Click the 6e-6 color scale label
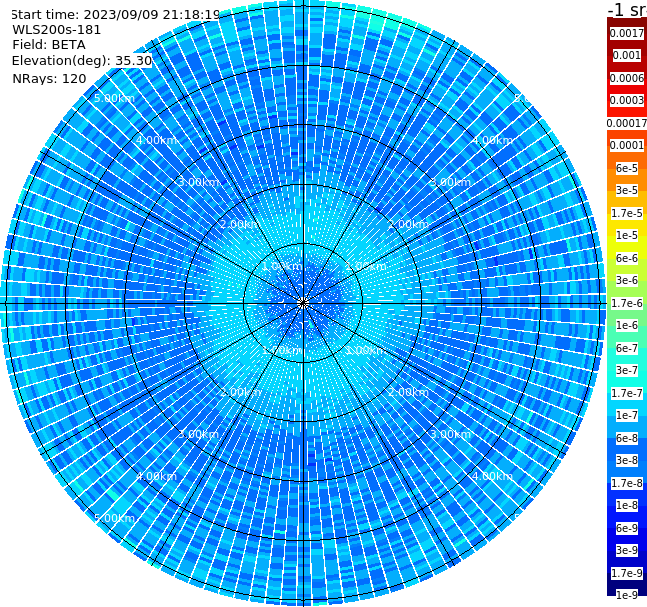 coord(627,258)
